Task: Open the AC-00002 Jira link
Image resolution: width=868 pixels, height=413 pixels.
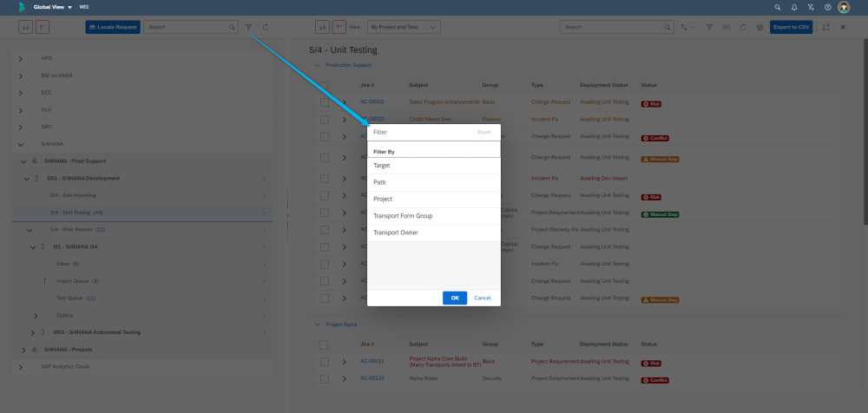Action: pos(372,102)
